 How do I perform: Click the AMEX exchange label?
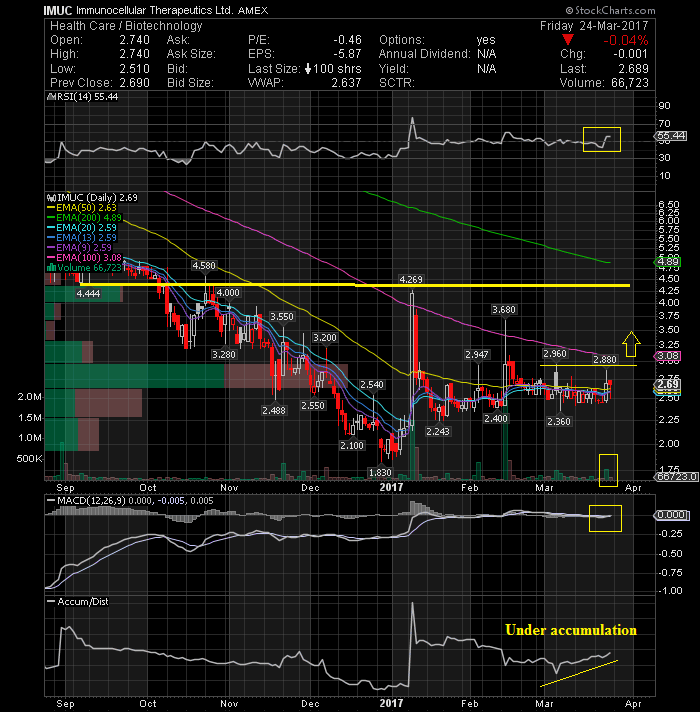coord(253,10)
